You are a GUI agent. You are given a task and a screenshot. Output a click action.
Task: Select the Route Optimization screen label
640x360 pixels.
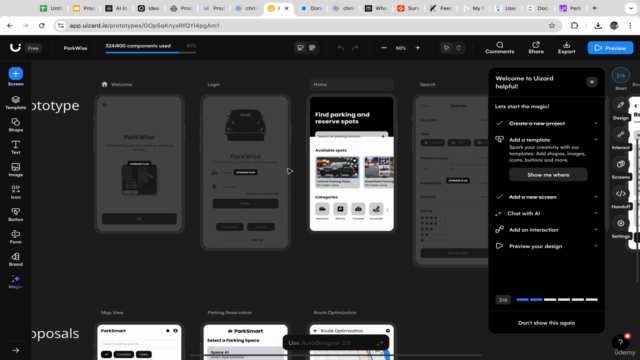point(335,313)
